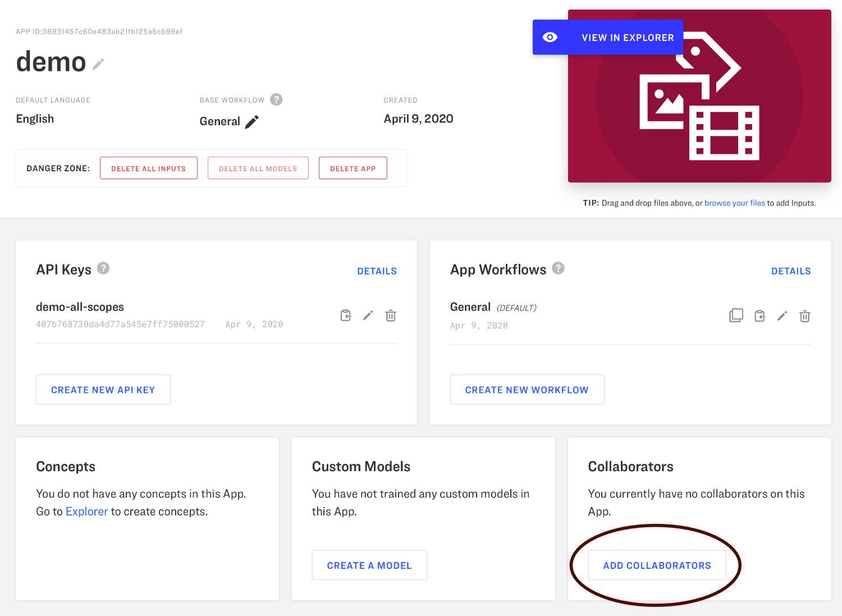The width and height of the screenshot is (842, 616).
Task: Delete the demo-all-scopes API key trash icon
Action: 391,316
